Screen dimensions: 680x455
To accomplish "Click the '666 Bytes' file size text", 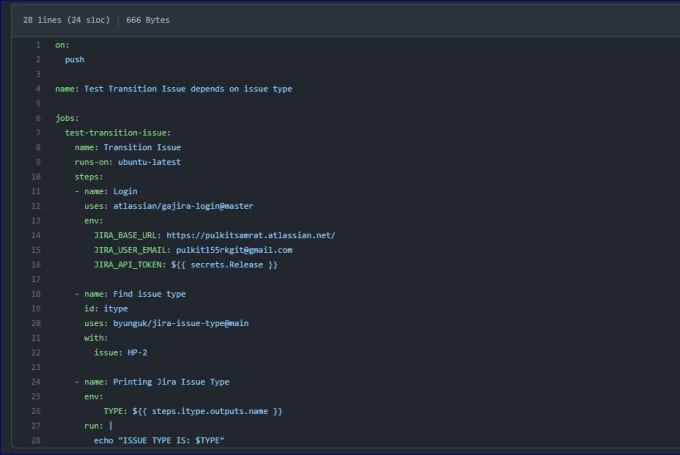I will point(148,20).
